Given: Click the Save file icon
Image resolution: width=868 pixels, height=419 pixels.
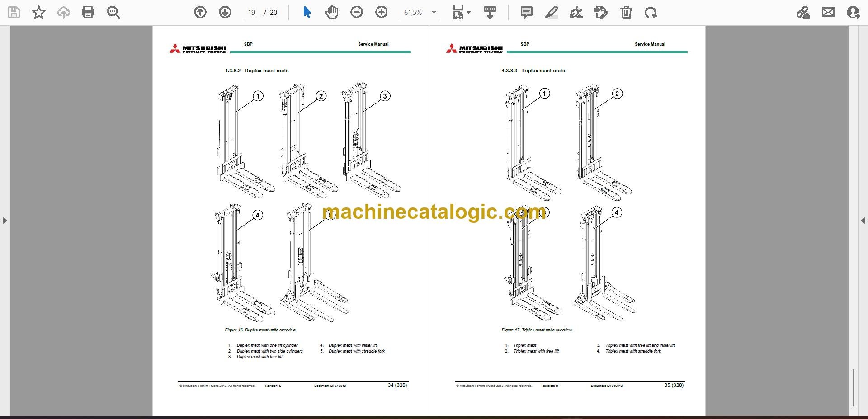Looking at the screenshot, I should tap(14, 12).
